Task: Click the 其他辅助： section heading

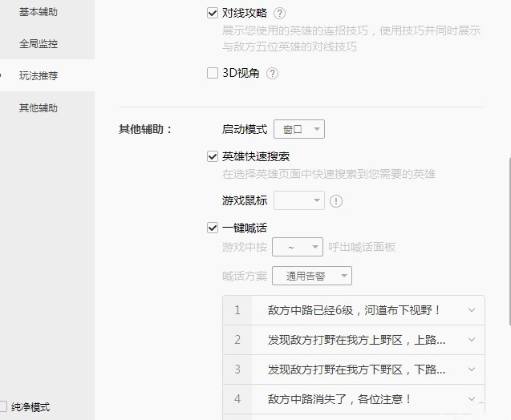Action: [145, 129]
